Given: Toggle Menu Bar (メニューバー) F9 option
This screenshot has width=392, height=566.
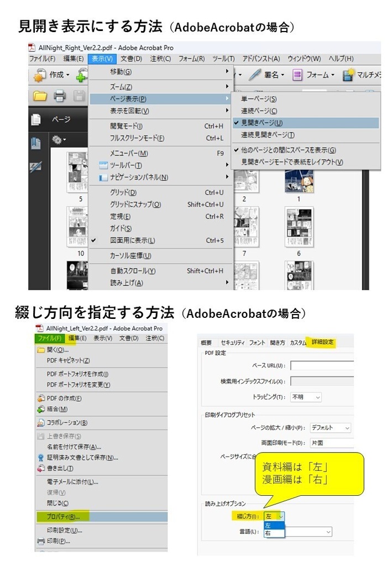Looking at the screenshot, I should pos(161,154).
